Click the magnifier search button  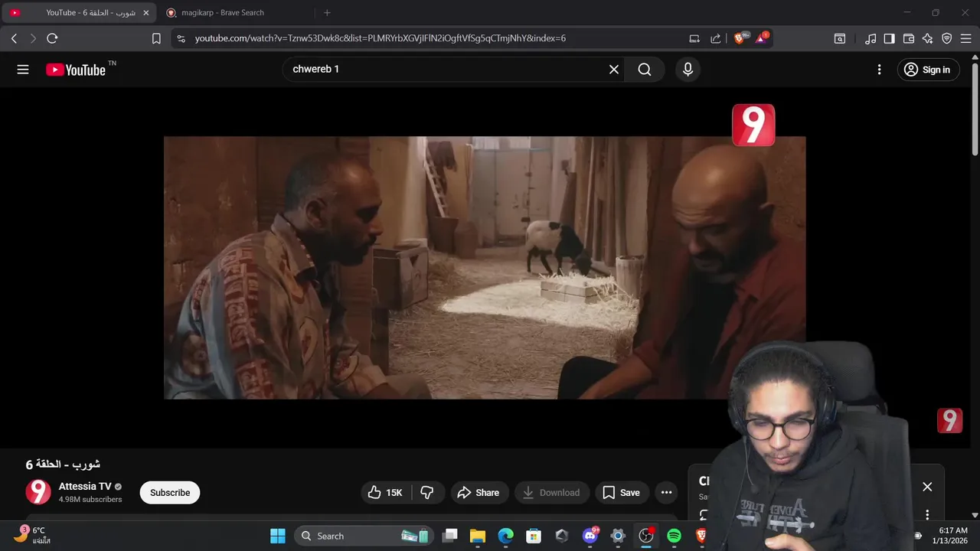tap(645, 70)
